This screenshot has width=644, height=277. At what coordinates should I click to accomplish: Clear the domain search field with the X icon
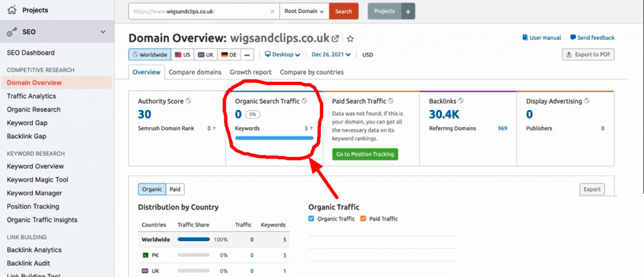click(x=272, y=11)
